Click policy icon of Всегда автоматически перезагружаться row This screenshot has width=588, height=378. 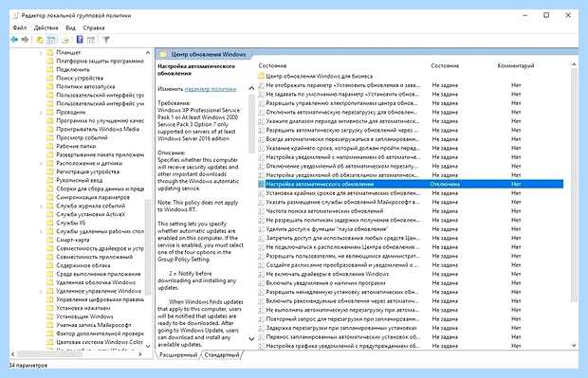[262, 139]
